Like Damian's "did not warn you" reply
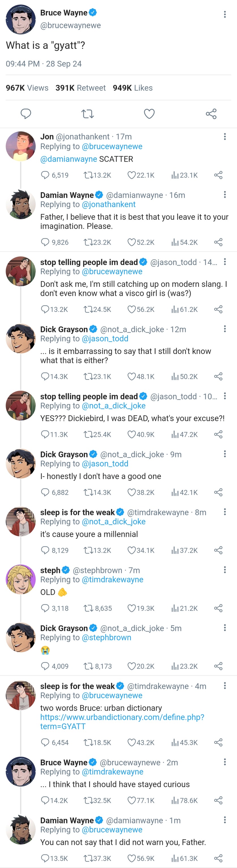The width and height of the screenshot is (237, 868). [x=132, y=858]
